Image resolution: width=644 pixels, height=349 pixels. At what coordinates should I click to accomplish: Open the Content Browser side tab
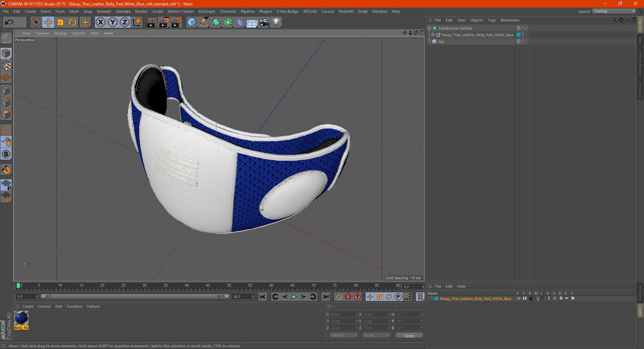pyautogui.click(x=640, y=63)
